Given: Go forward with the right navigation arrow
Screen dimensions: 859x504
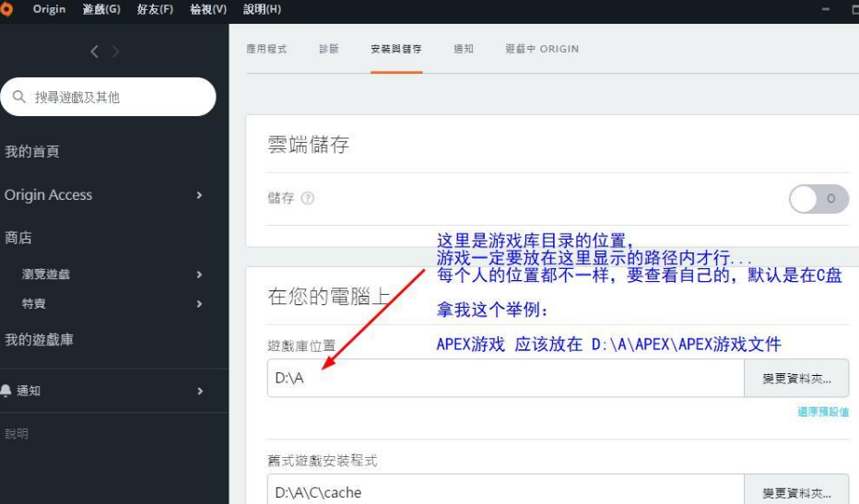Looking at the screenshot, I should (115, 52).
